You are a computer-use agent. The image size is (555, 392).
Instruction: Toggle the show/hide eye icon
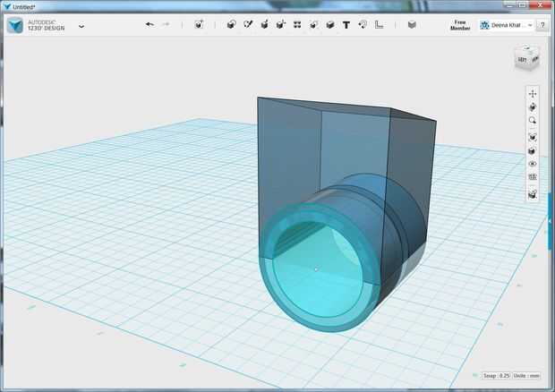click(533, 164)
